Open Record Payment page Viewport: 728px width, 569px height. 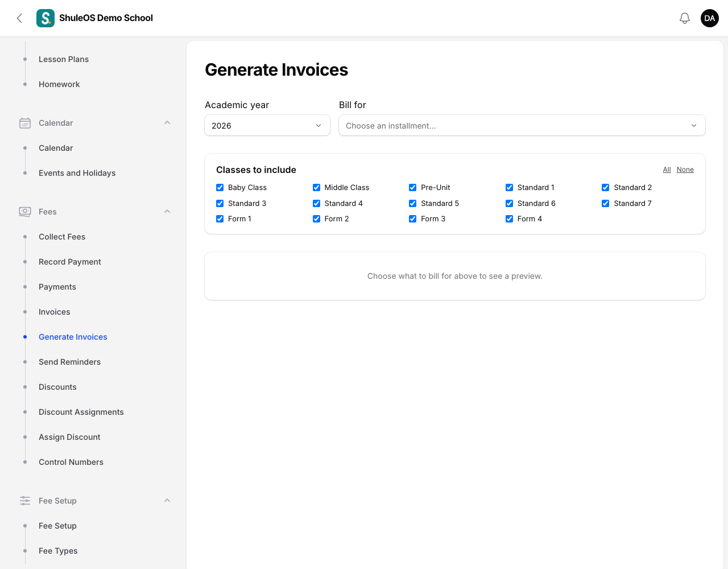[x=70, y=262]
